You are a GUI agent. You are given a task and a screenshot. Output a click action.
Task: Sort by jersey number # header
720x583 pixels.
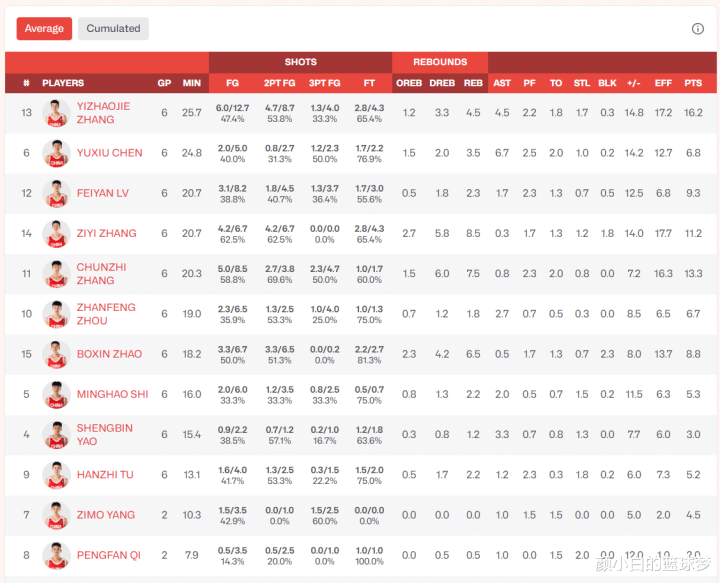click(x=26, y=83)
